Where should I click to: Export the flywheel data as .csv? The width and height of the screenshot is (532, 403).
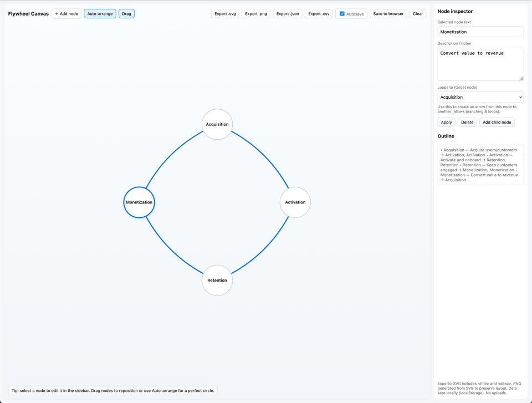coord(318,13)
